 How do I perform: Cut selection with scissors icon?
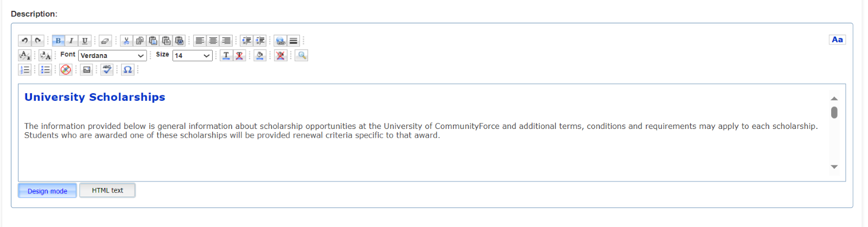pos(126,41)
